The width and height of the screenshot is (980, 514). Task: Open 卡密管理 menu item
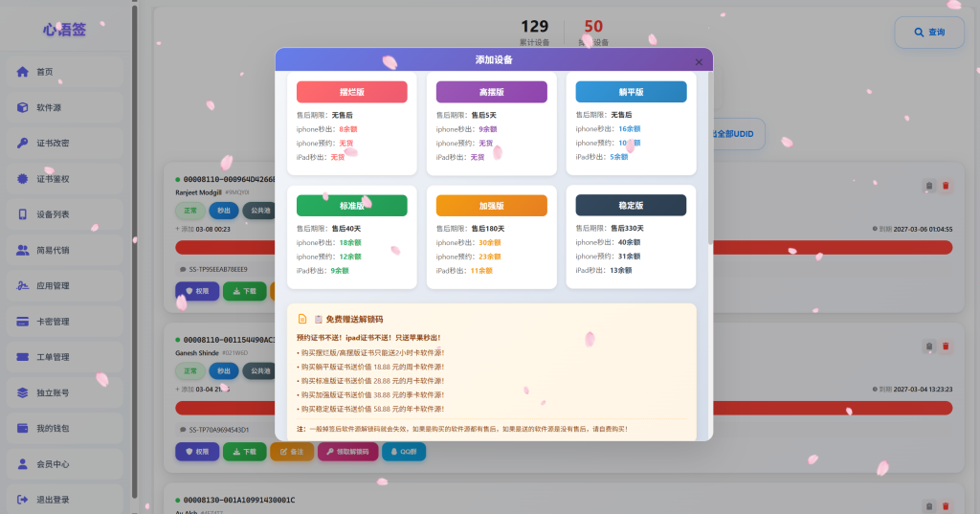[x=65, y=322]
